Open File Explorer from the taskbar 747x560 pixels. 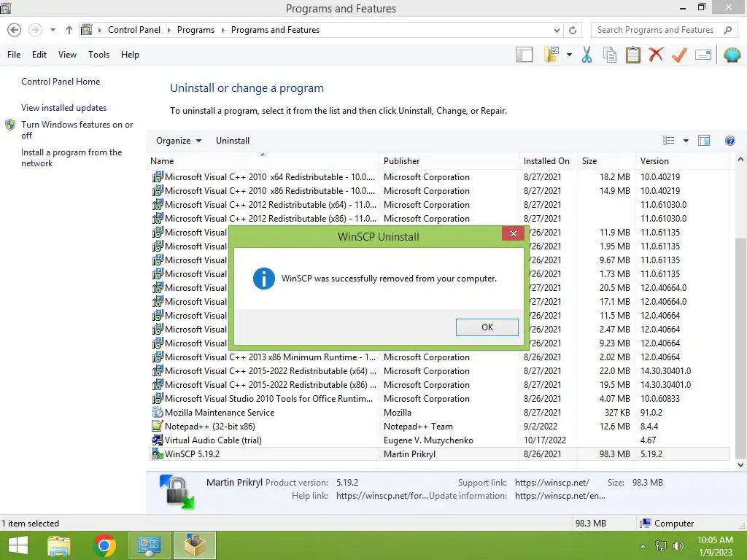coord(59,545)
